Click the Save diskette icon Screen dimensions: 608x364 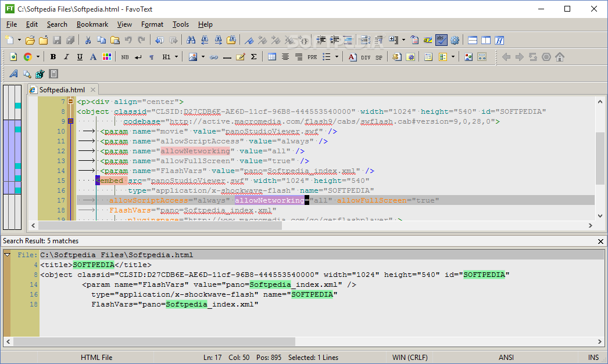tap(57, 40)
